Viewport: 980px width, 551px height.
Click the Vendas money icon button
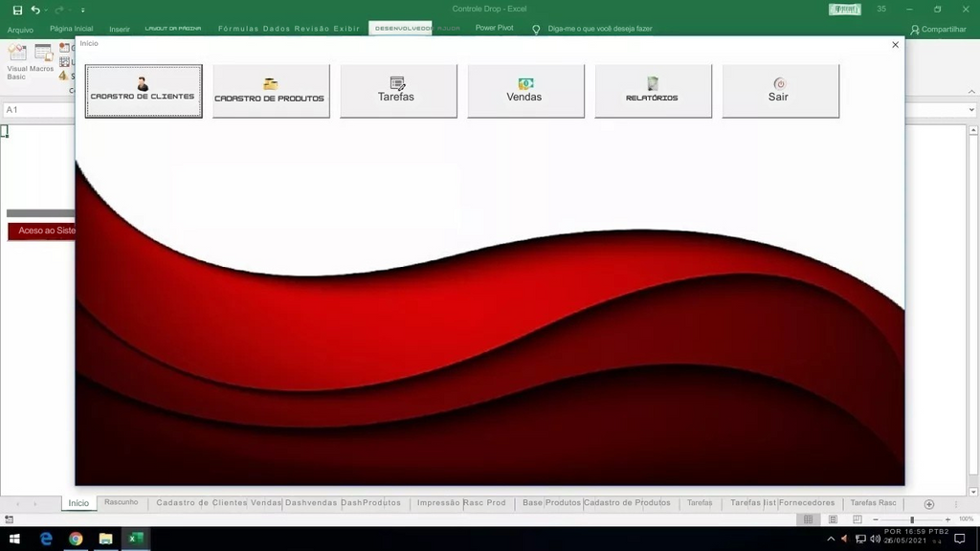coord(525,91)
